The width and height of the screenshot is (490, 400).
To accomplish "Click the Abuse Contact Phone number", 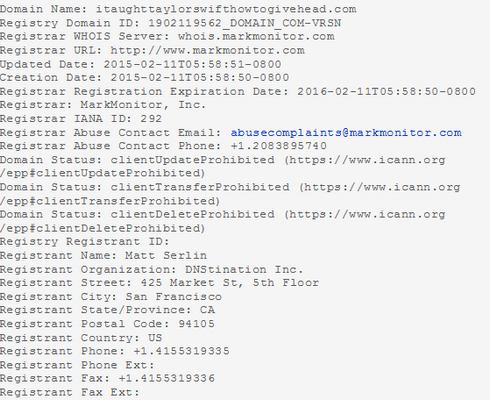I will tap(279, 146).
